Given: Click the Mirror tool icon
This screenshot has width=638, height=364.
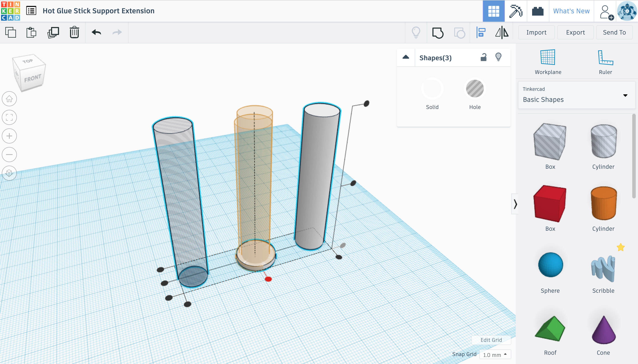Looking at the screenshot, I should click(502, 33).
